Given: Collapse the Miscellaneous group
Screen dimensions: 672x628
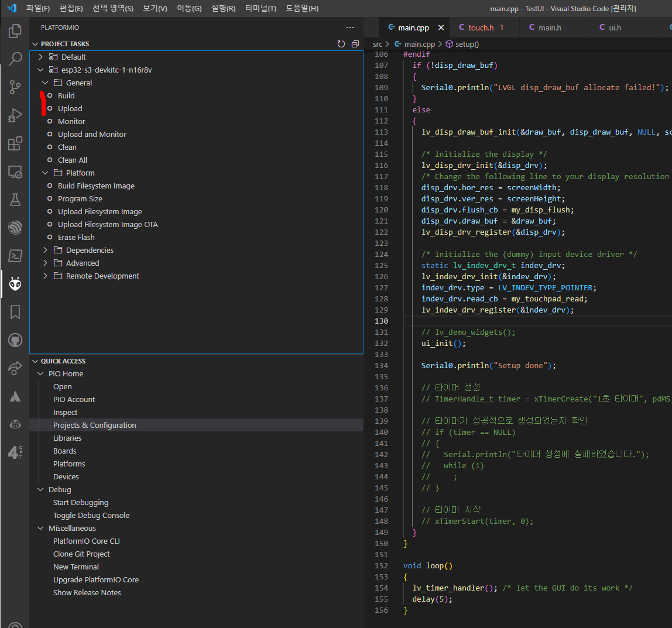Looking at the screenshot, I should 41,528.
